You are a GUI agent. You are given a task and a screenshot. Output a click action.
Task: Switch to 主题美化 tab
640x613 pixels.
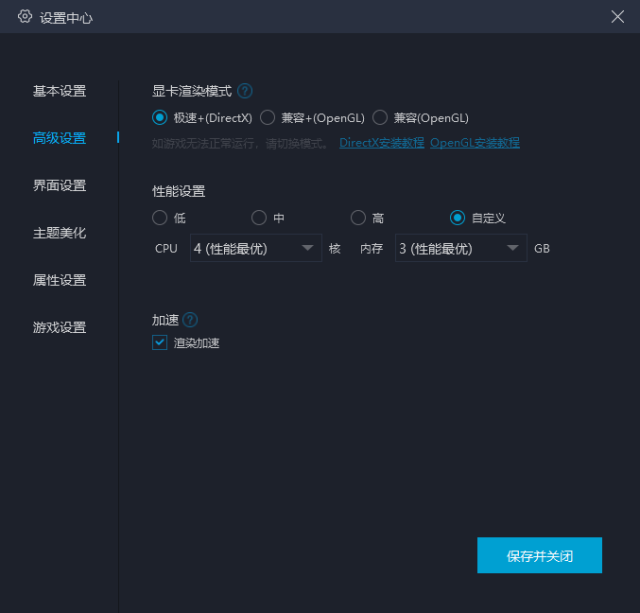coord(60,233)
